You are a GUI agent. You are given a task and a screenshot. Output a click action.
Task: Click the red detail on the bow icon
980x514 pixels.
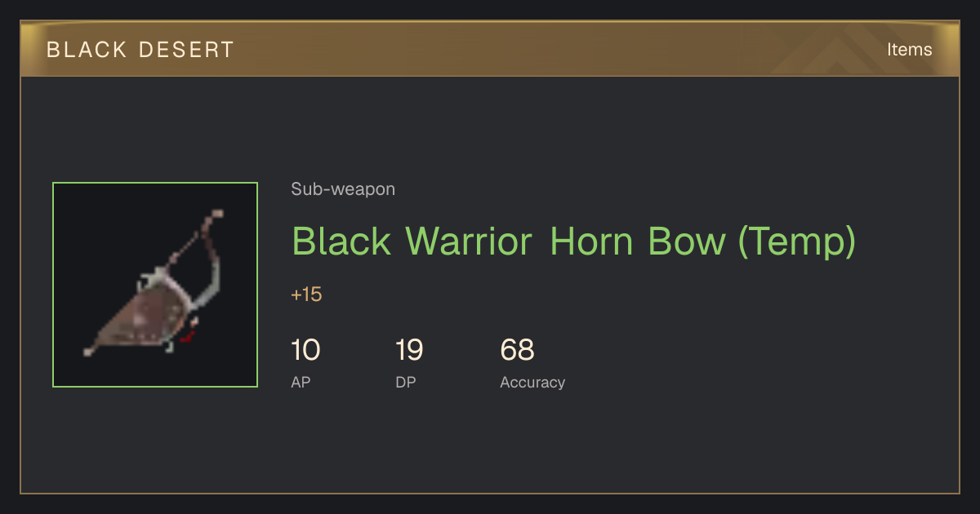[189, 333]
